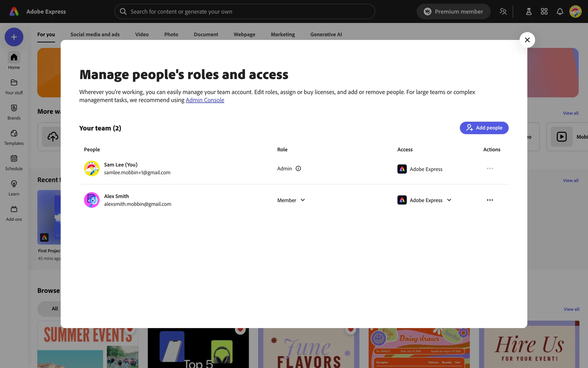
Task: Click the beaker labs icon
Action: click(529, 12)
